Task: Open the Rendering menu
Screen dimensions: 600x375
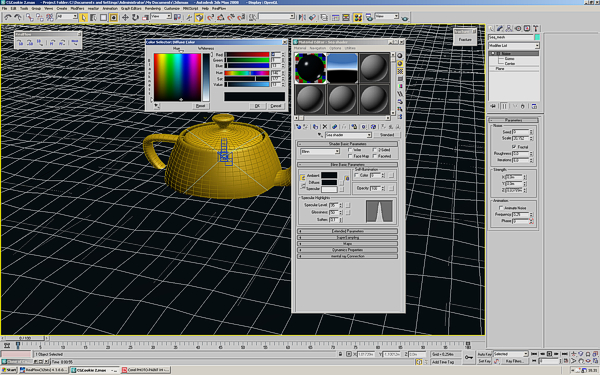Action: (153, 8)
